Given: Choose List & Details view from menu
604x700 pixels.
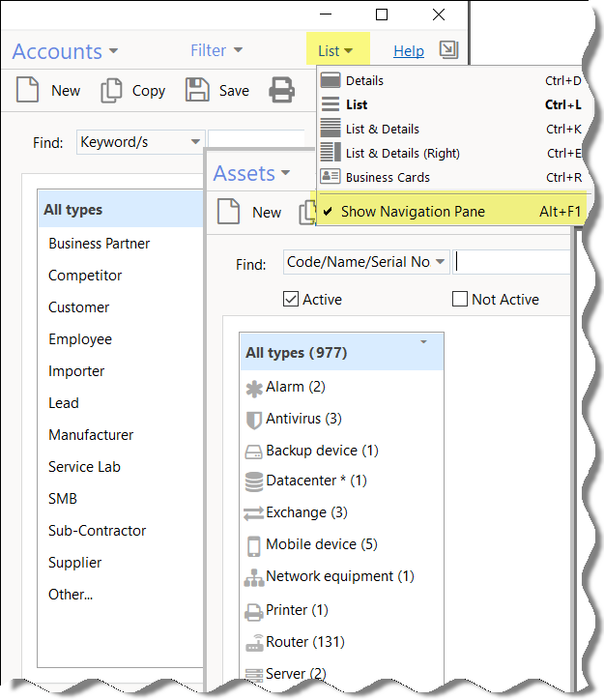Looking at the screenshot, I should point(383,130).
